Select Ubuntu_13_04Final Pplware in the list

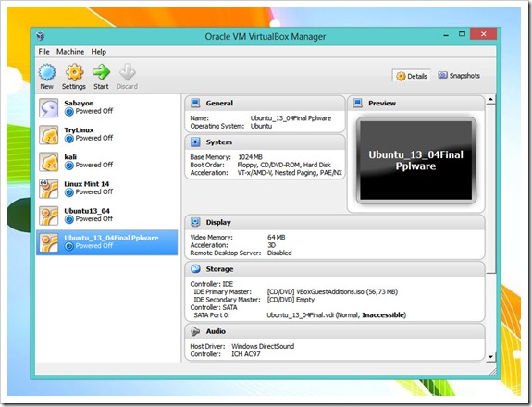click(x=107, y=242)
